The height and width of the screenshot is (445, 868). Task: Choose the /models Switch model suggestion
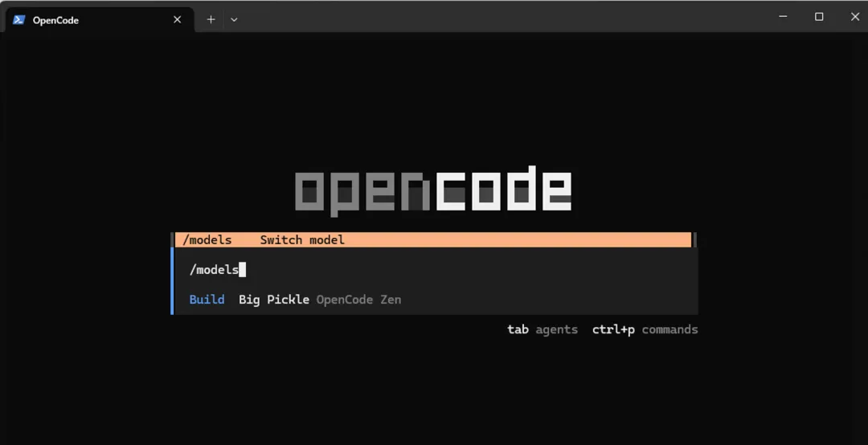(x=433, y=239)
